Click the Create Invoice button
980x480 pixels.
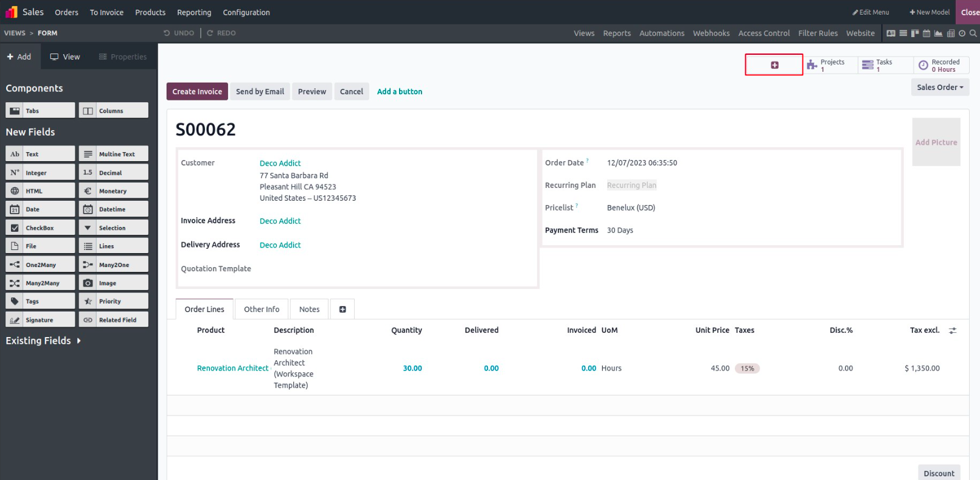(x=197, y=92)
